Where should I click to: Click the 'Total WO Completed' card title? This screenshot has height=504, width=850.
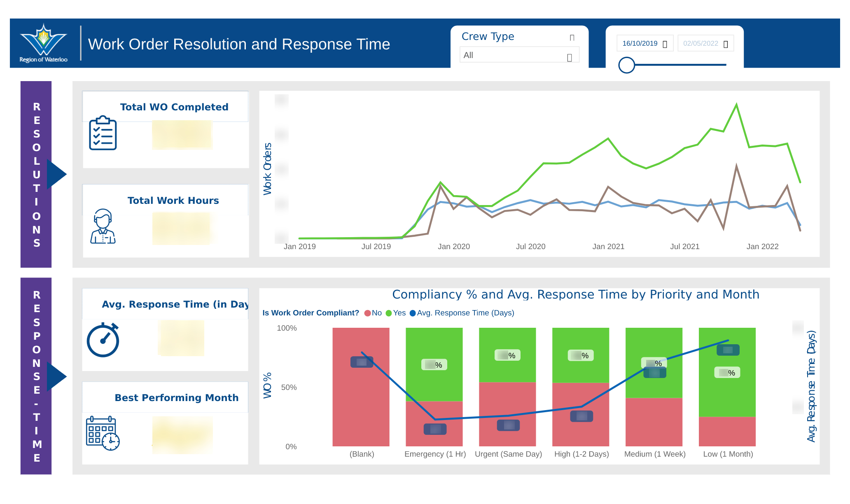coord(174,107)
